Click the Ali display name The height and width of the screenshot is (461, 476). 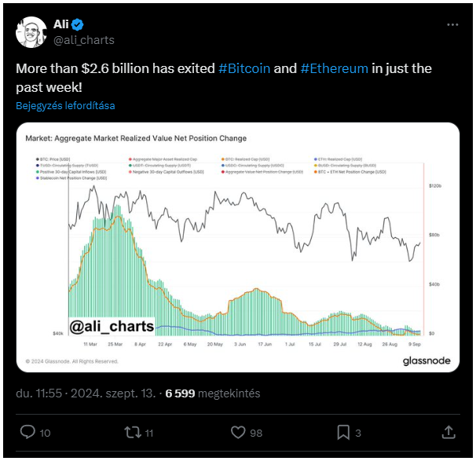coord(61,24)
